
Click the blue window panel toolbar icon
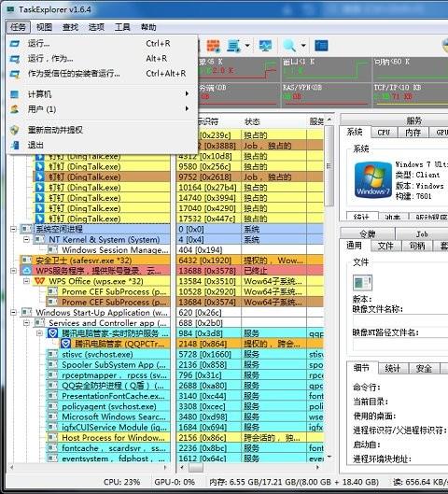point(321,46)
